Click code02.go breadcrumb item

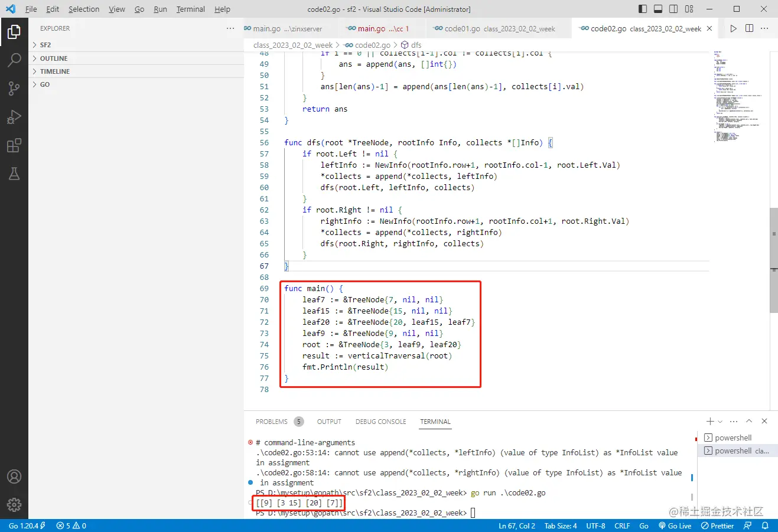tap(367, 45)
